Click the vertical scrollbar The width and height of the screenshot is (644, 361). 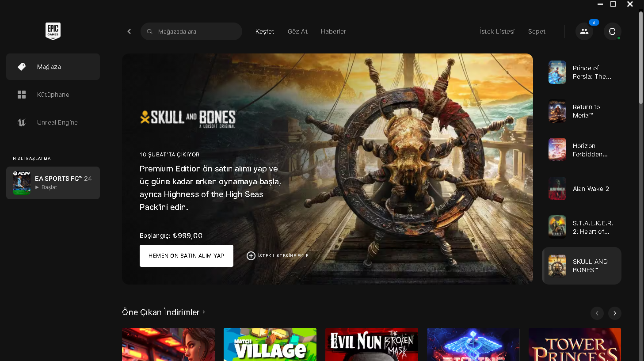click(641, 57)
